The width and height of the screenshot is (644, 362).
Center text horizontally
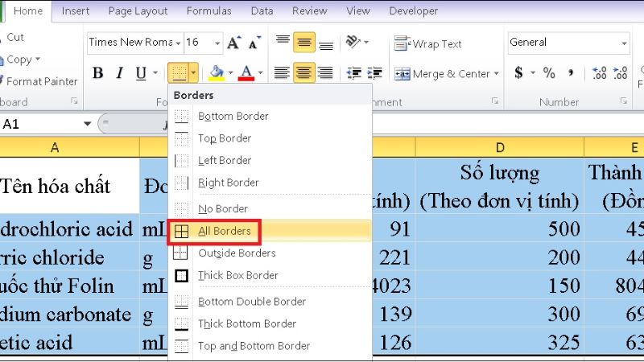click(x=304, y=73)
